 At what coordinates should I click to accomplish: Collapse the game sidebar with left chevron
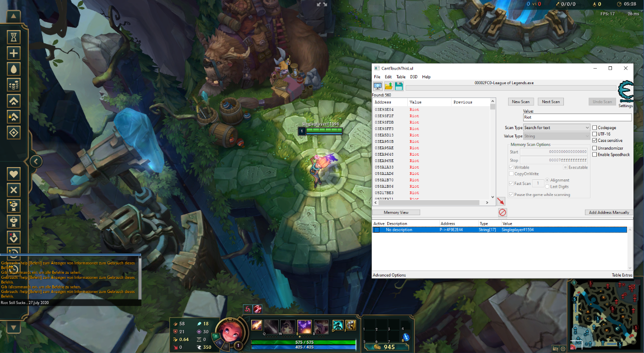(x=36, y=161)
